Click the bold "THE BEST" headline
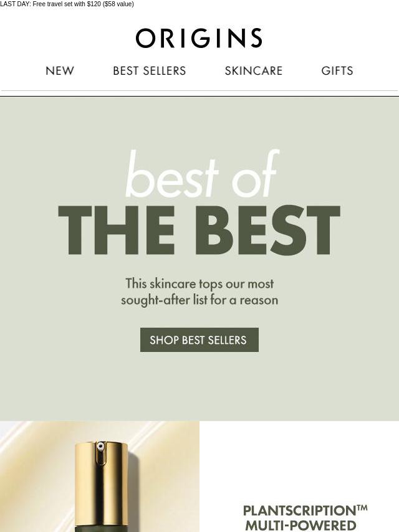The width and height of the screenshot is (399, 532). [x=199, y=230]
